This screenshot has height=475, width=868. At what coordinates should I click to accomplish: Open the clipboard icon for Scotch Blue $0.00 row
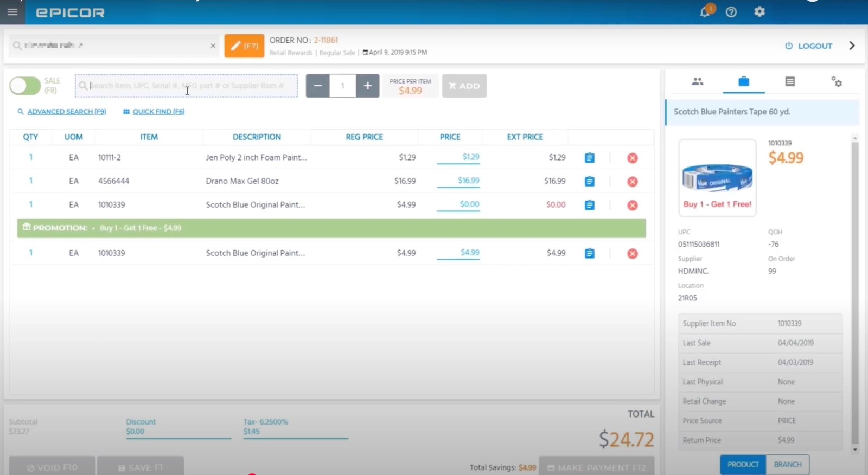(590, 205)
